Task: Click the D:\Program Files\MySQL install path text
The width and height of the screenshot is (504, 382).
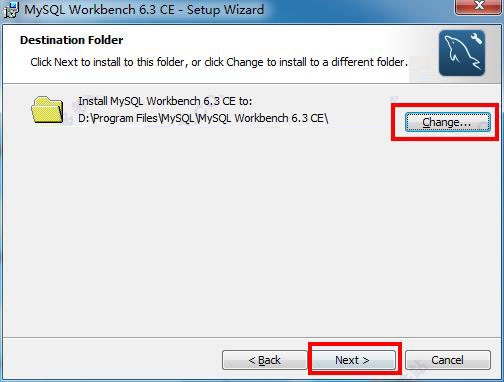Action: coord(203,118)
